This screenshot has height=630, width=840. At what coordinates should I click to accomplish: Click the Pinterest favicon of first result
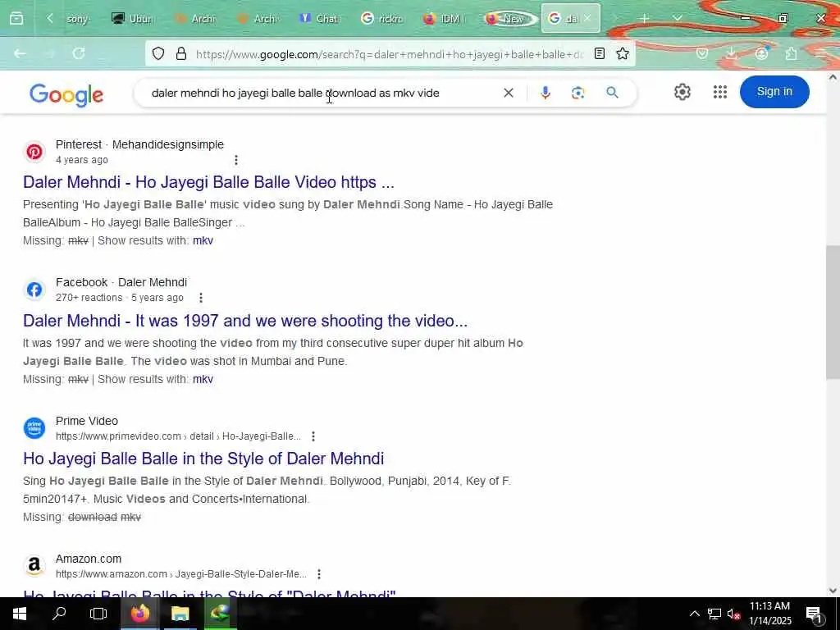[x=34, y=152]
